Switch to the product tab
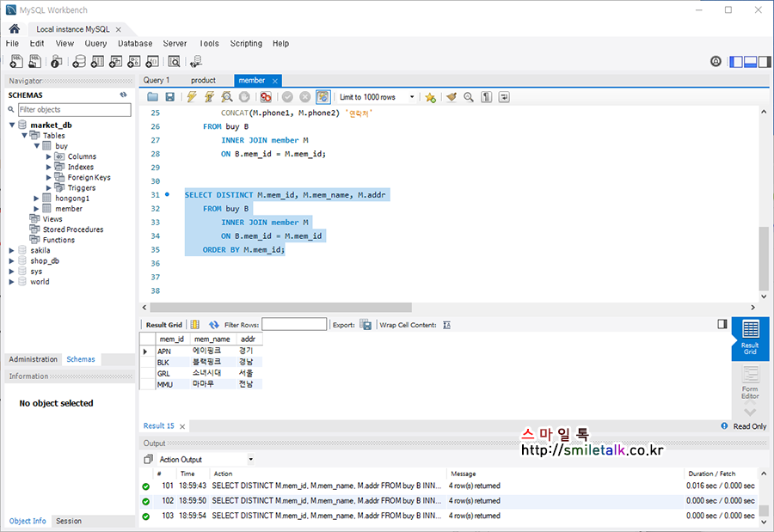This screenshot has width=774, height=532. click(203, 80)
